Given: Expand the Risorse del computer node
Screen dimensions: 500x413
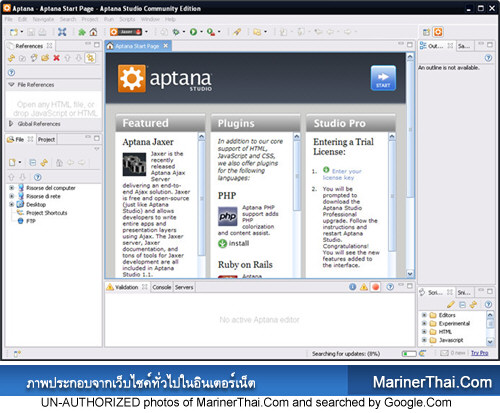Looking at the screenshot, I should pyautogui.click(x=12, y=188).
